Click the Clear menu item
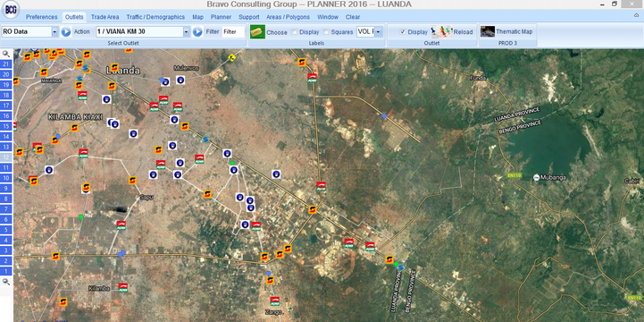 (353, 17)
